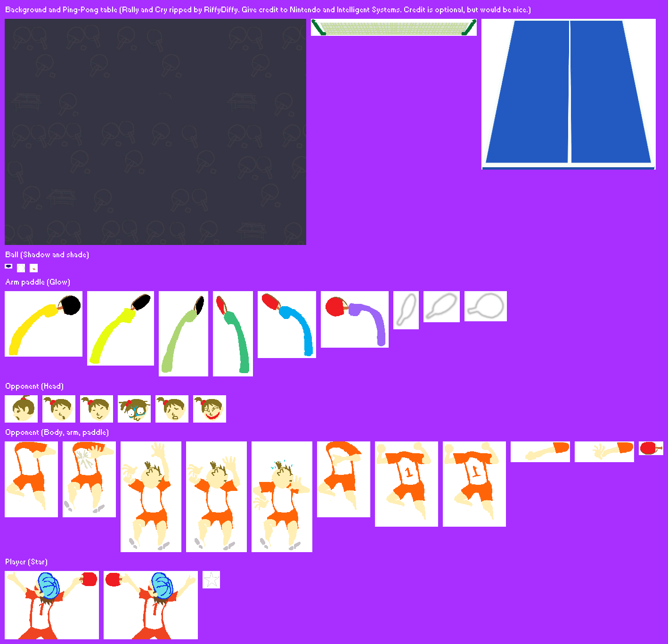Screen dimensions: 668x644
Task: Select the teal-green arm with red paddle
Action: pyautogui.click(x=233, y=334)
